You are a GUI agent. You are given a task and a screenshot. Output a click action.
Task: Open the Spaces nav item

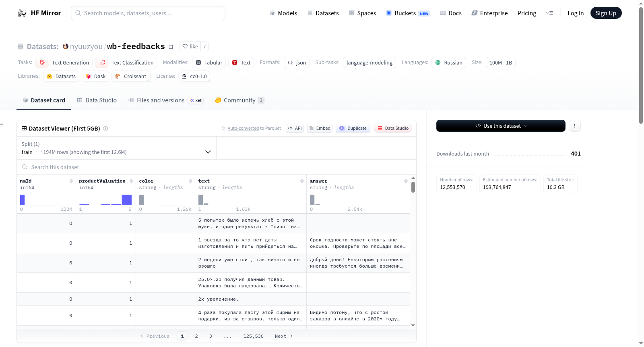pyautogui.click(x=363, y=13)
